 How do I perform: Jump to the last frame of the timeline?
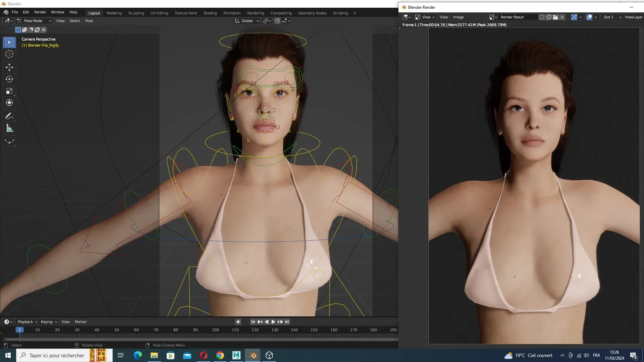[287, 322]
